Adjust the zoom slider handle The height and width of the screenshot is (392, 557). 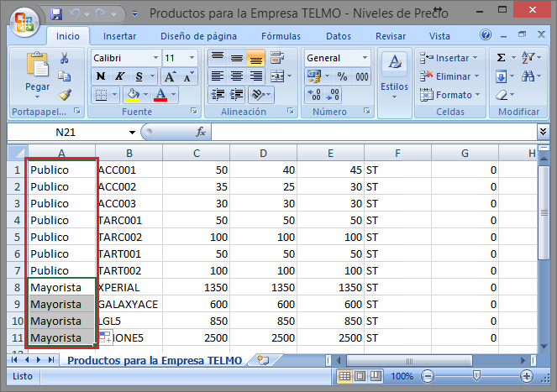click(x=476, y=376)
